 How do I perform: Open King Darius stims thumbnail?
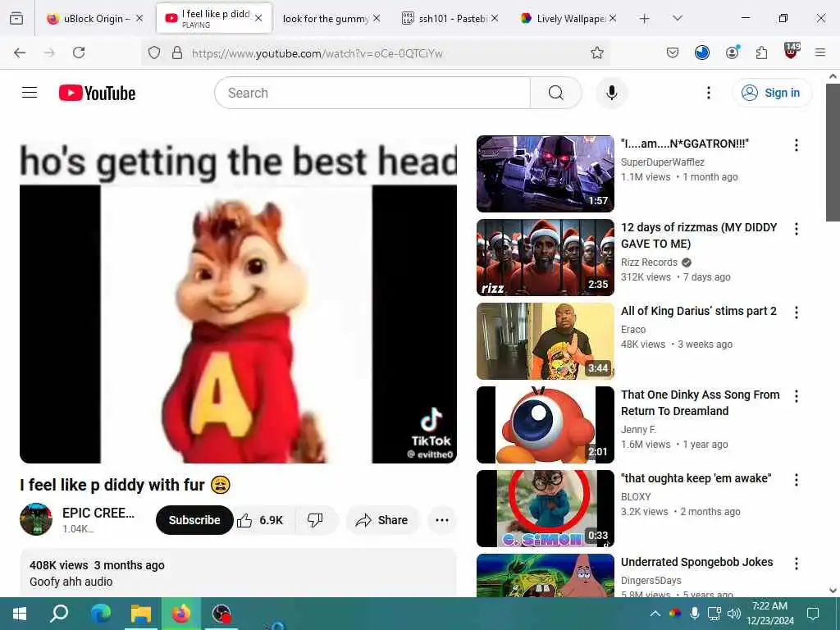[546, 340]
